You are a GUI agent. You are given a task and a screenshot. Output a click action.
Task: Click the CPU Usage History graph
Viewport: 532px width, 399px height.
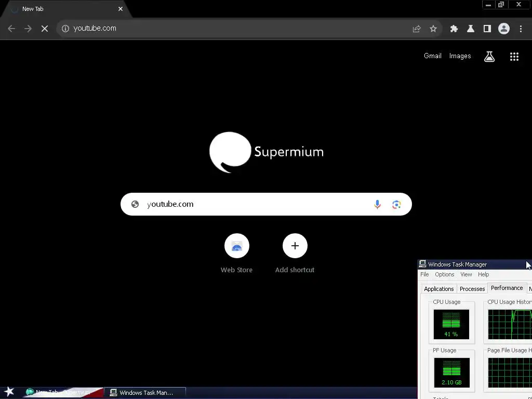[x=510, y=324]
